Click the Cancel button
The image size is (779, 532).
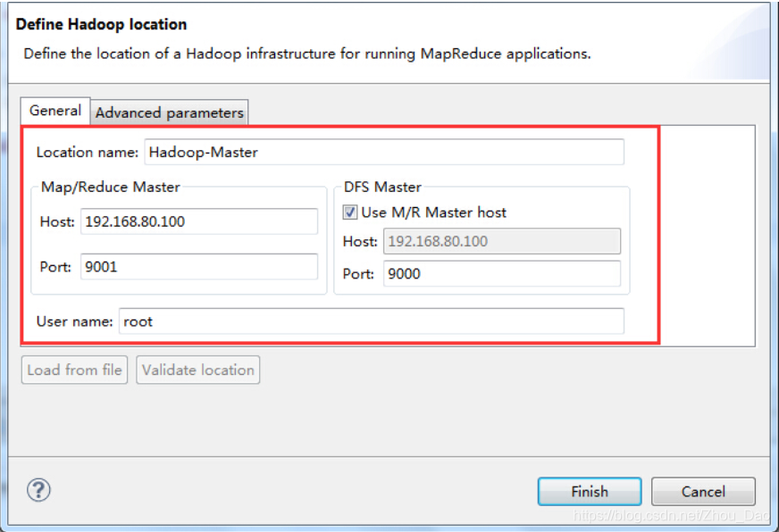coord(703,491)
